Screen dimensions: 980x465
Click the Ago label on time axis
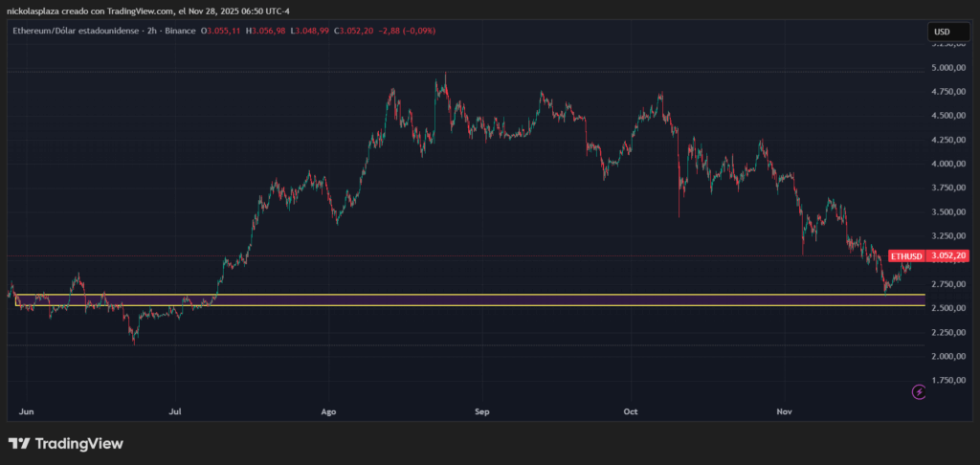coord(328,411)
